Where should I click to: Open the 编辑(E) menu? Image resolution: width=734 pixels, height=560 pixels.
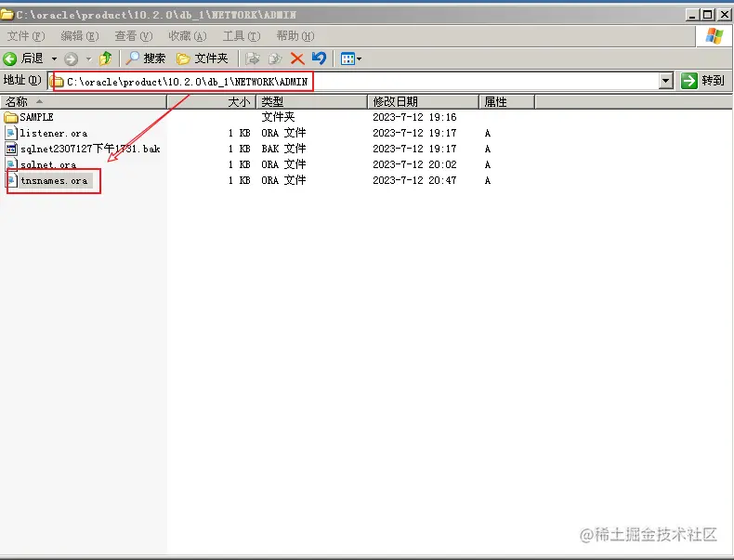point(80,36)
